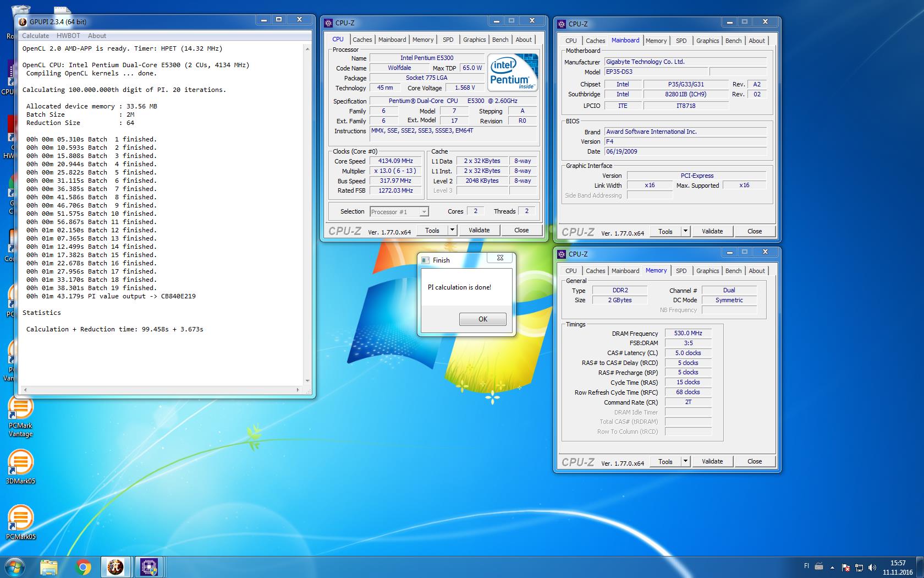Open the on-screen keyboard tray icon
The height and width of the screenshot is (578, 924).
pyautogui.click(x=819, y=566)
